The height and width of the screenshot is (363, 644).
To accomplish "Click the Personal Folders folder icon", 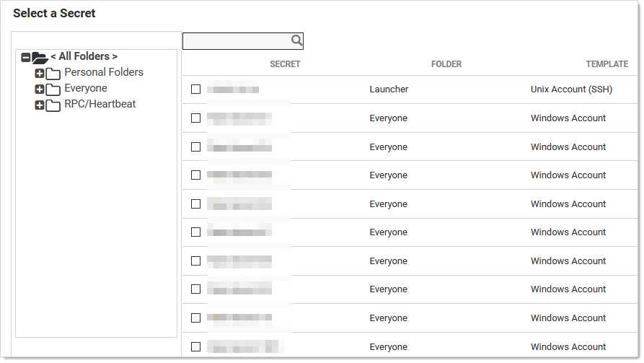I will tap(53, 74).
